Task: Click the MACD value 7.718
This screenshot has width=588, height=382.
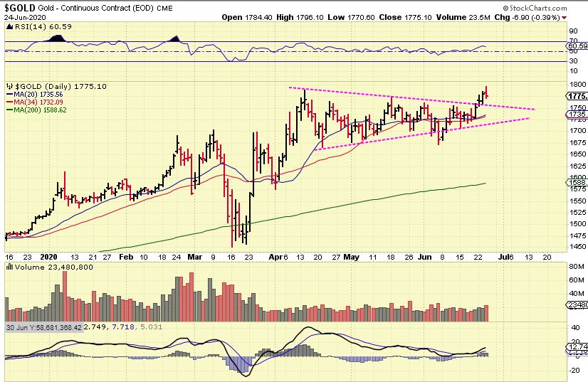Action: [x=123, y=327]
